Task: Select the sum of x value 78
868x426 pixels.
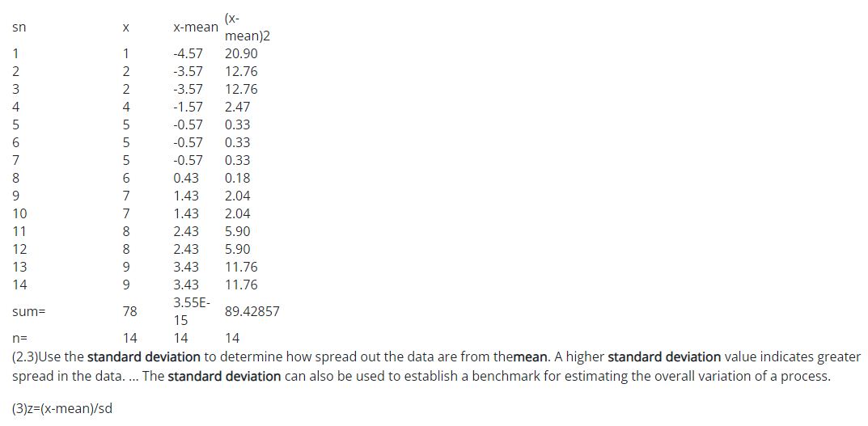Action: (x=129, y=311)
